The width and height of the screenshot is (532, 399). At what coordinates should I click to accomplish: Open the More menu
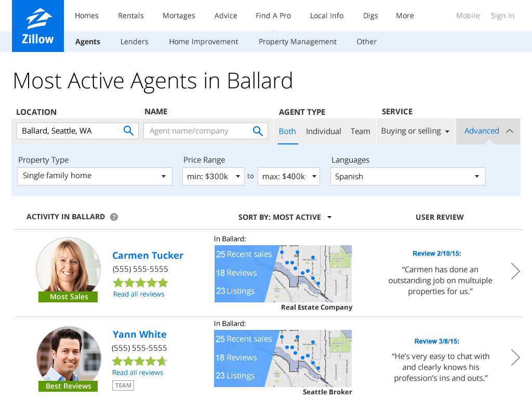(405, 16)
